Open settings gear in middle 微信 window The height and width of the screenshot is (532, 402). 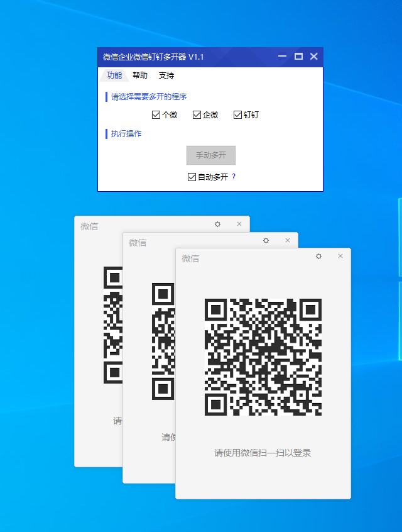pyautogui.click(x=266, y=240)
